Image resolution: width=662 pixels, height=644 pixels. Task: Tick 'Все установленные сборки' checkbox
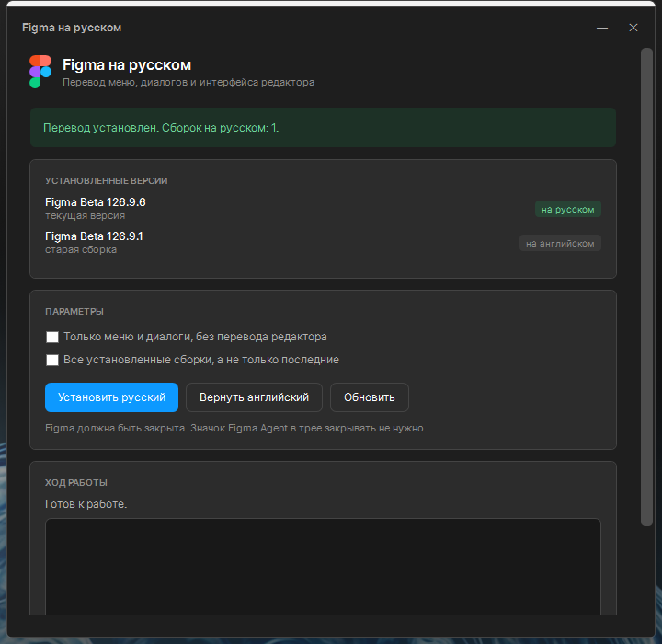[x=52, y=360]
